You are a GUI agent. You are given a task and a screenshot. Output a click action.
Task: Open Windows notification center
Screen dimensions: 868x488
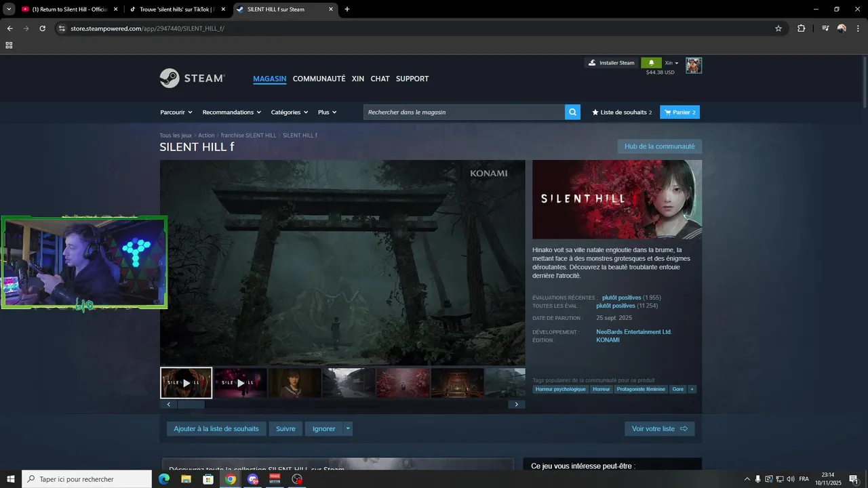[854, 479]
